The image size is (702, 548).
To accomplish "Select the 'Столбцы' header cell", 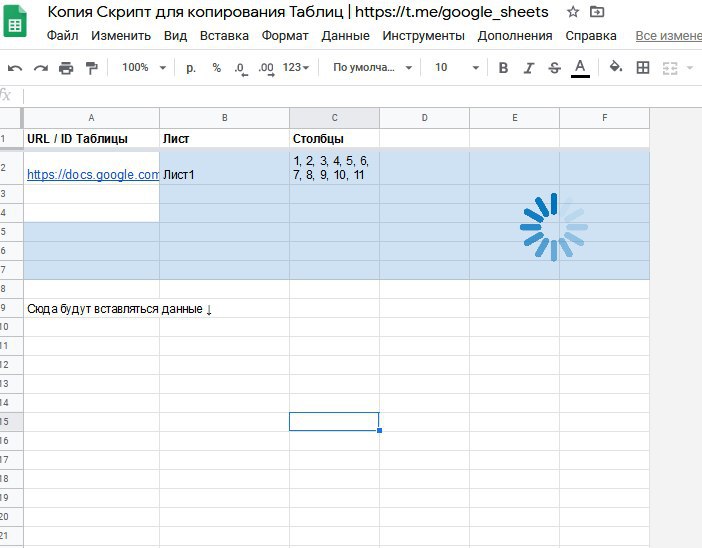I will (x=334, y=138).
